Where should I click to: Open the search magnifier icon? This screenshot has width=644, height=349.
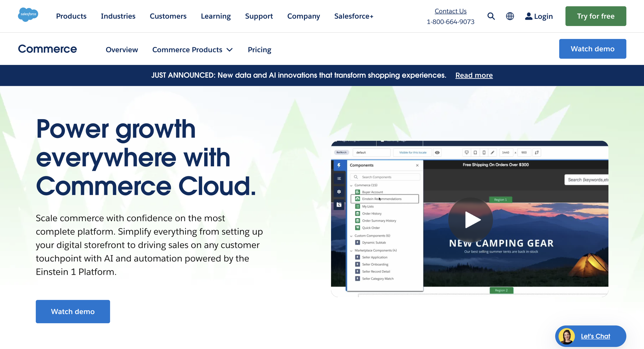coord(491,16)
